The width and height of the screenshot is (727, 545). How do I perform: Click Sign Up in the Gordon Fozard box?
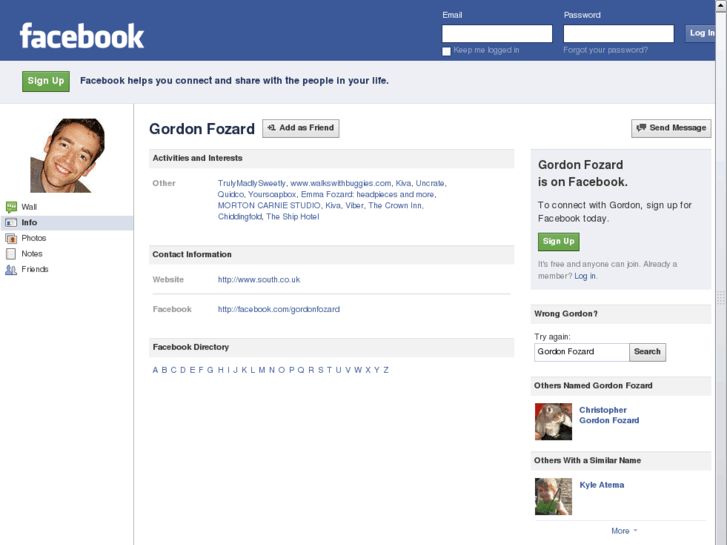[x=559, y=242]
